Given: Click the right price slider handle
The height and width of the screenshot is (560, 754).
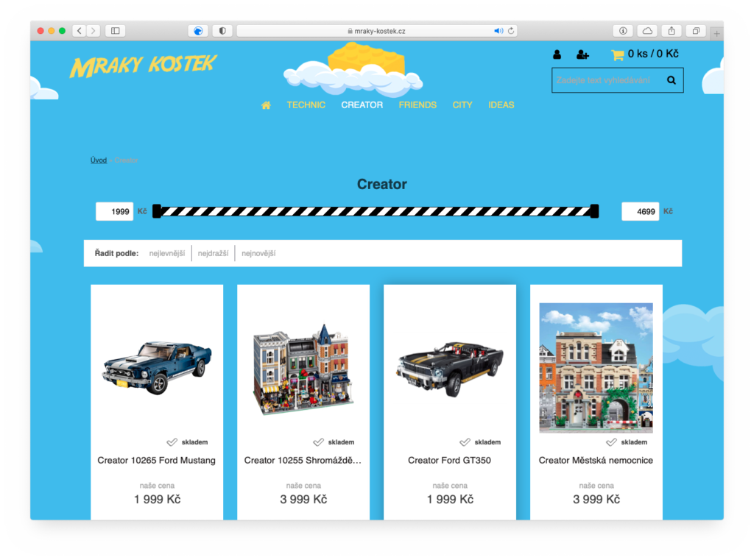Looking at the screenshot, I should [594, 211].
